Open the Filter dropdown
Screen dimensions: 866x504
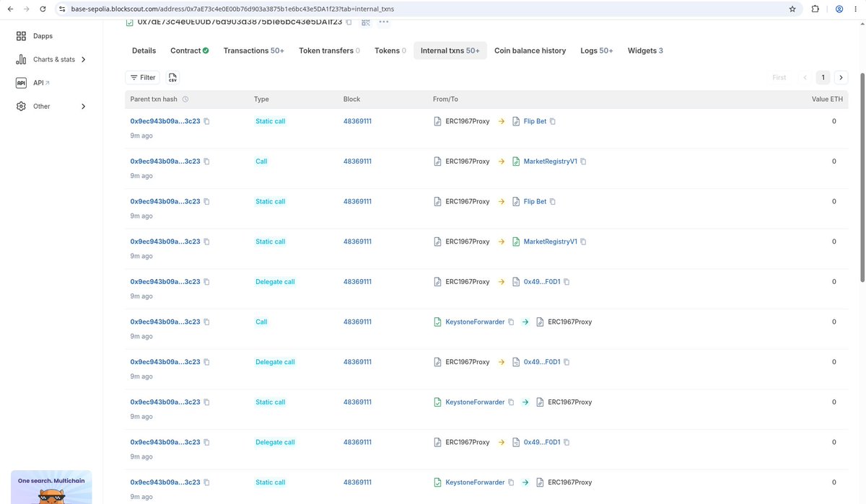(x=142, y=77)
